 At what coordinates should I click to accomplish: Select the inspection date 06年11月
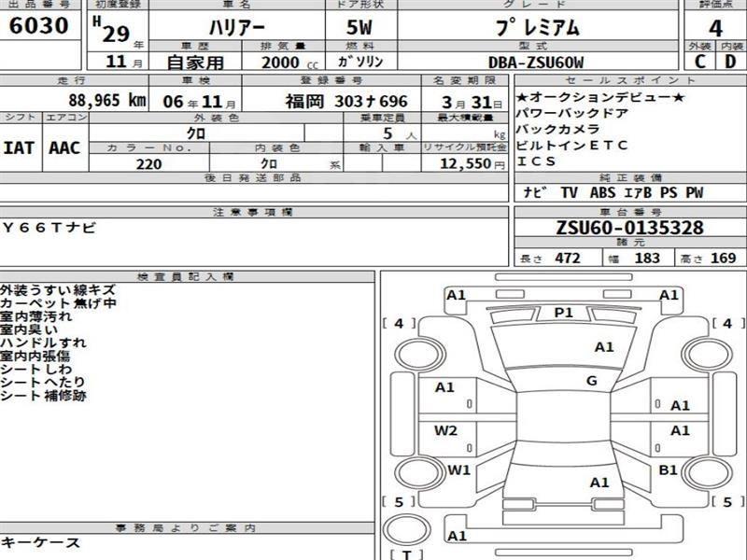pos(199,102)
